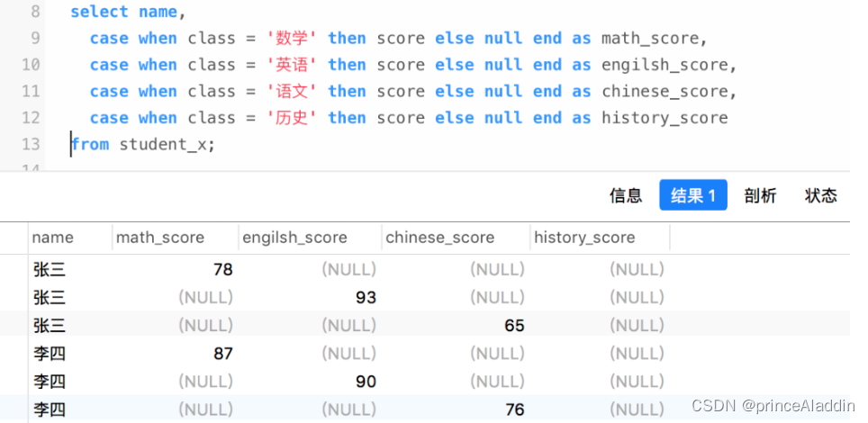Viewport: 868px width, 423px height.
Task: Click the chinese_score cell showing 76
Action: point(514,409)
